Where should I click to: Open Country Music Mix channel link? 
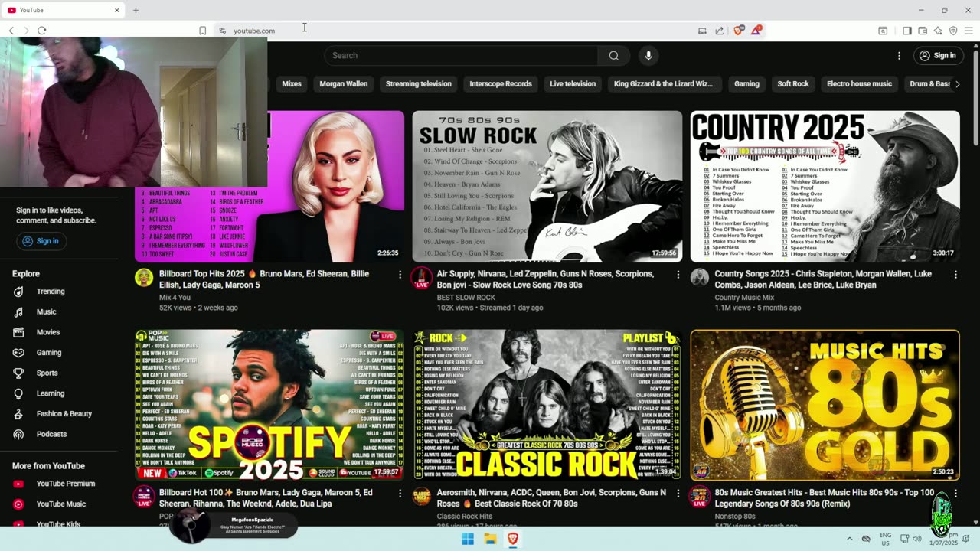744,297
